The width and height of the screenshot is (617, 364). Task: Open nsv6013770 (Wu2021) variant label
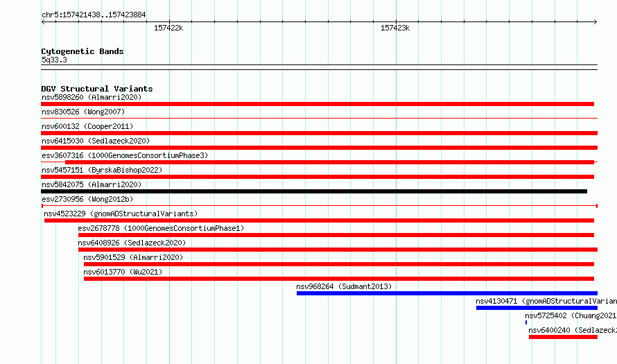click(x=123, y=272)
